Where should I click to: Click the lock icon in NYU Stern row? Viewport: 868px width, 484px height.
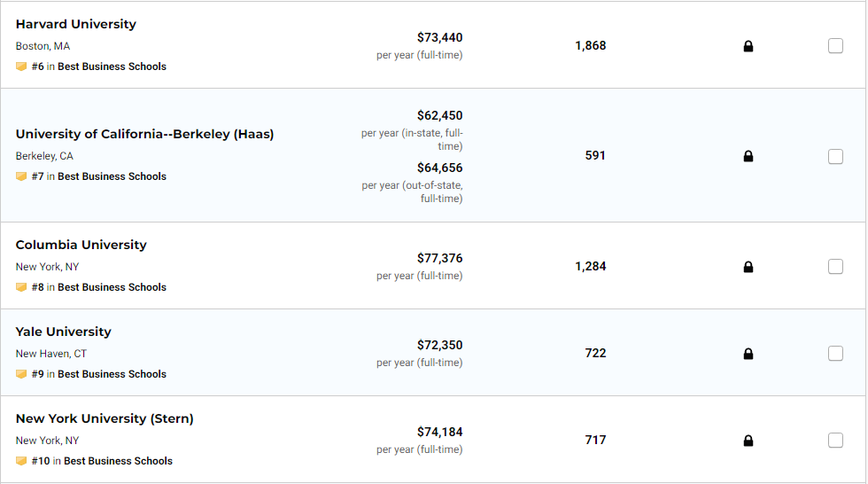[x=748, y=441]
